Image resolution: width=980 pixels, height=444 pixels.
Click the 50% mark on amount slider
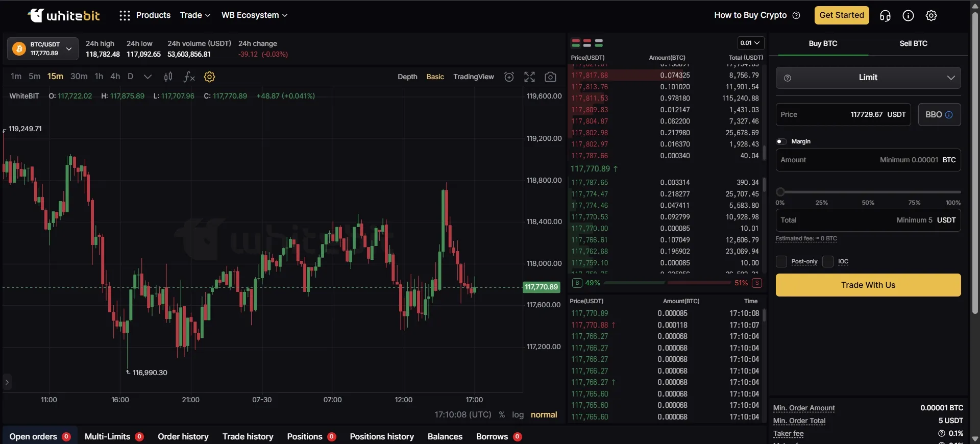(868, 203)
